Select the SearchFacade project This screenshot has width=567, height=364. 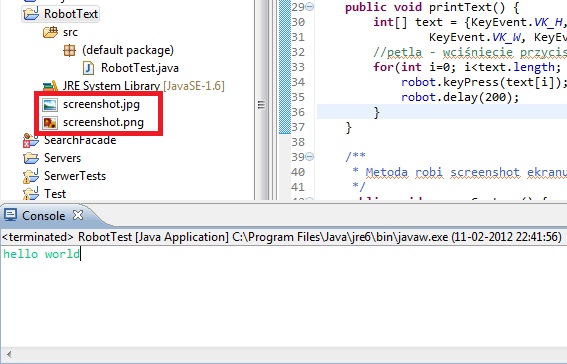[80, 140]
